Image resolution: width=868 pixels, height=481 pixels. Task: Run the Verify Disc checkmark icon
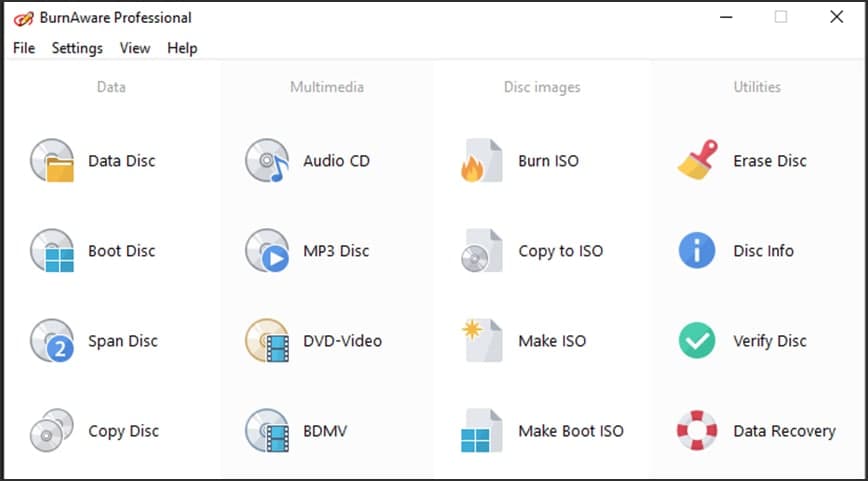[x=697, y=341]
